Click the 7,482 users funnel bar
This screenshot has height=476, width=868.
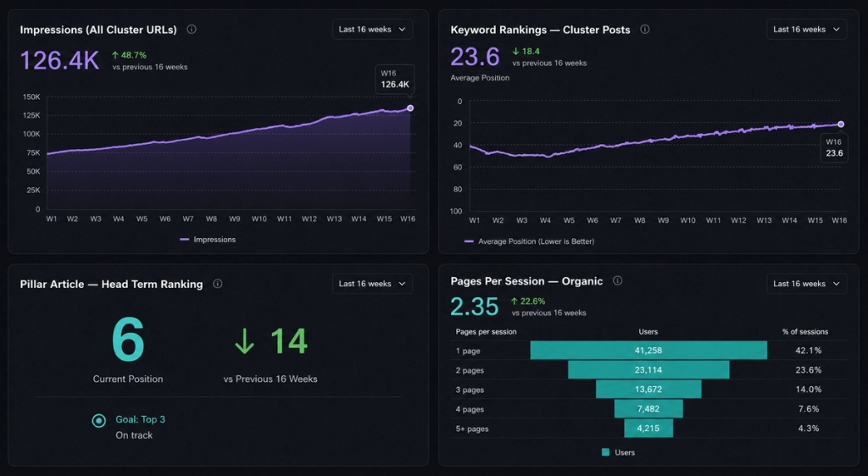648,408
